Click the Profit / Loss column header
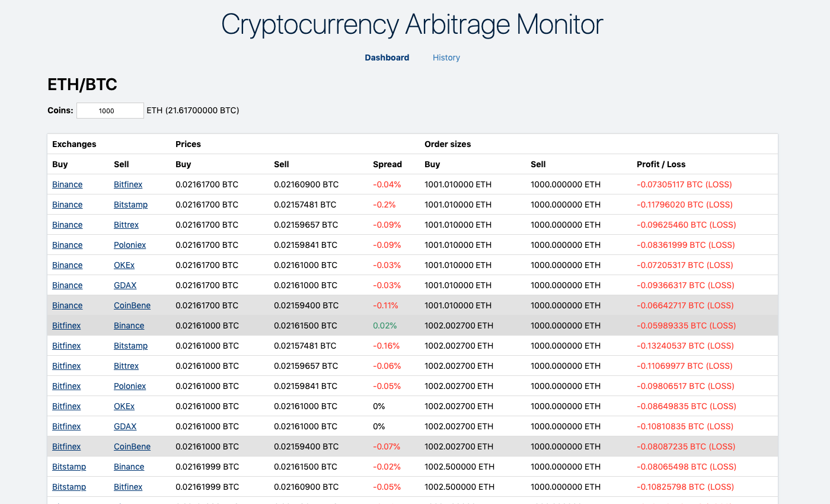This screenshot has width=830, height=504. 661,164
